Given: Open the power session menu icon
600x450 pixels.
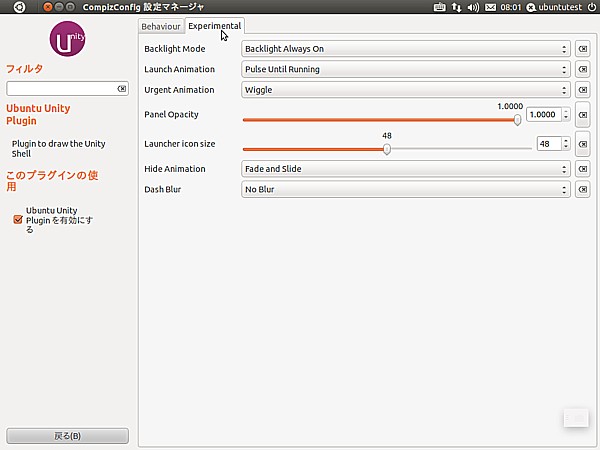Looking at the screenshot, I should (x=592, y=7).
